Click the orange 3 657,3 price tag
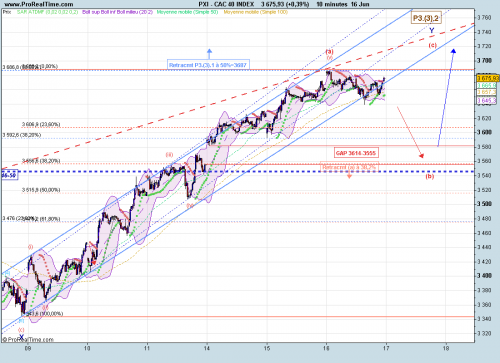 click(487, 92)
